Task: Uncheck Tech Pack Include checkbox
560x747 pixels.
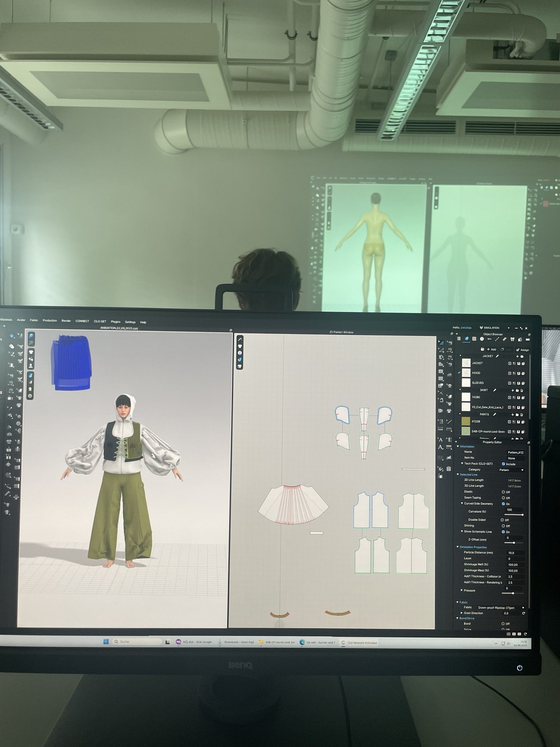Action: tap(503, 464)
